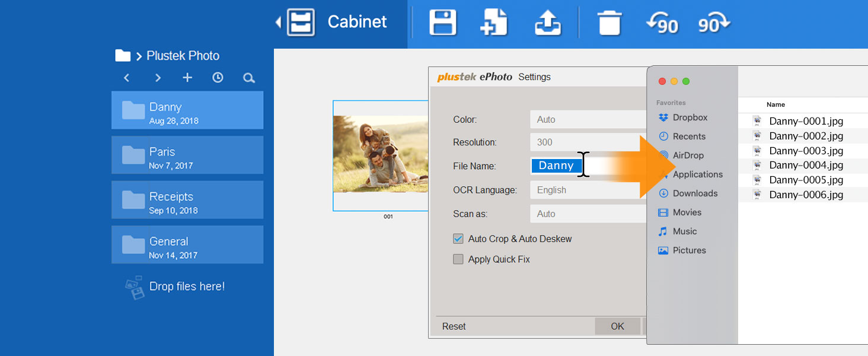The width and height of the screenshot is (868, 356).
Task: Open Recents in Finder sidebar
Action: (682, 136)
